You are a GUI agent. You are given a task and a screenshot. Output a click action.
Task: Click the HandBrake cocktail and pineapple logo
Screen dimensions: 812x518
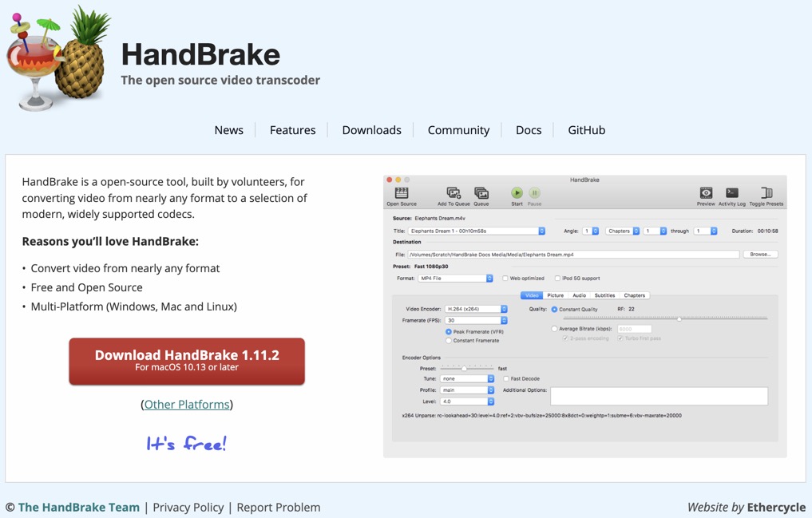(x=58, y=57)
